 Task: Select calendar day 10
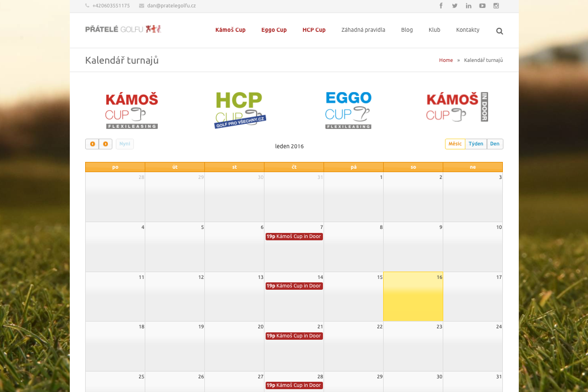pos(473,247)
